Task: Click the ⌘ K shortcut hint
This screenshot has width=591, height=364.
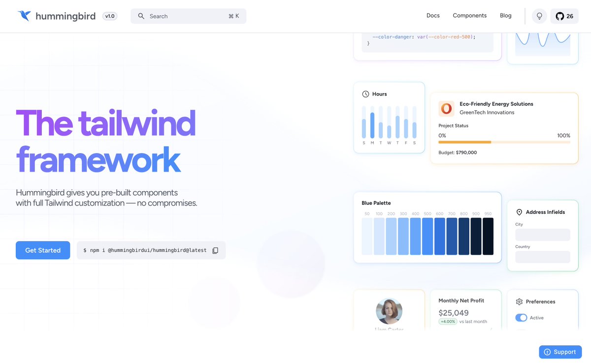Action: coord(234,16)
